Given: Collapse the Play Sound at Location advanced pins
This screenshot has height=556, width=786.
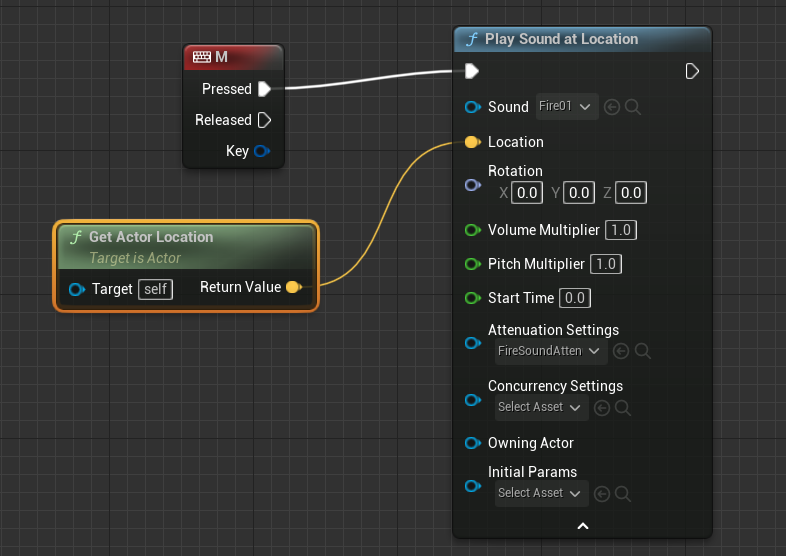Looking at the screenshot, I should tap(583, 526).
